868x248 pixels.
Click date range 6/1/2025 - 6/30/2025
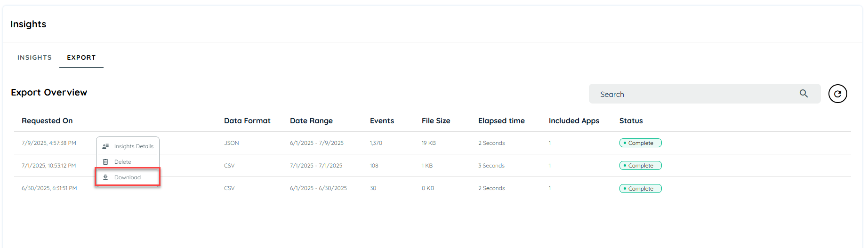coord(318,188)
